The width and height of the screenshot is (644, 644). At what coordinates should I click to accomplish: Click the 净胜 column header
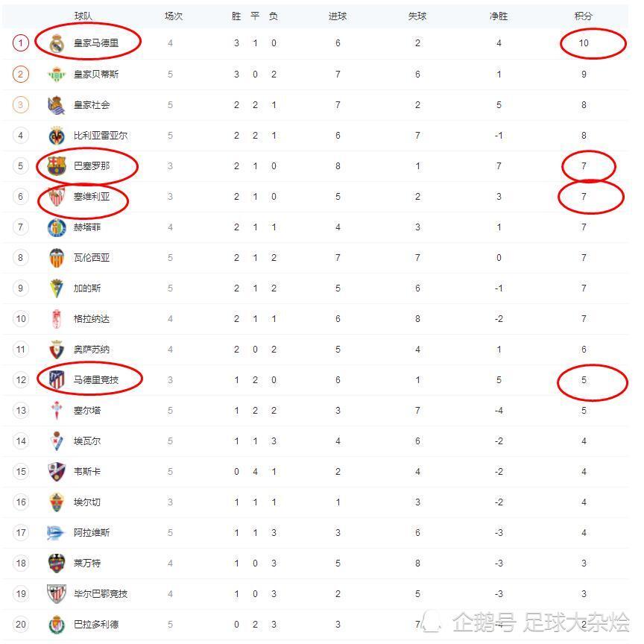pyautogui.click(x=499, y=16)
